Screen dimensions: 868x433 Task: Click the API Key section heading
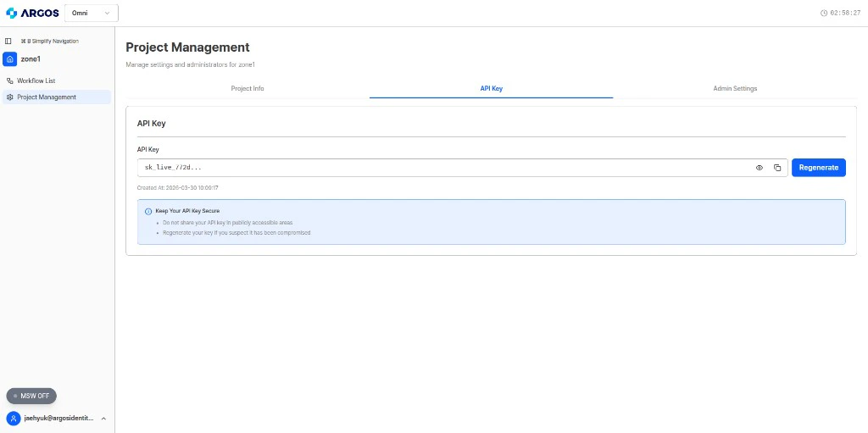pyautogui.click(x=151, y=124)
